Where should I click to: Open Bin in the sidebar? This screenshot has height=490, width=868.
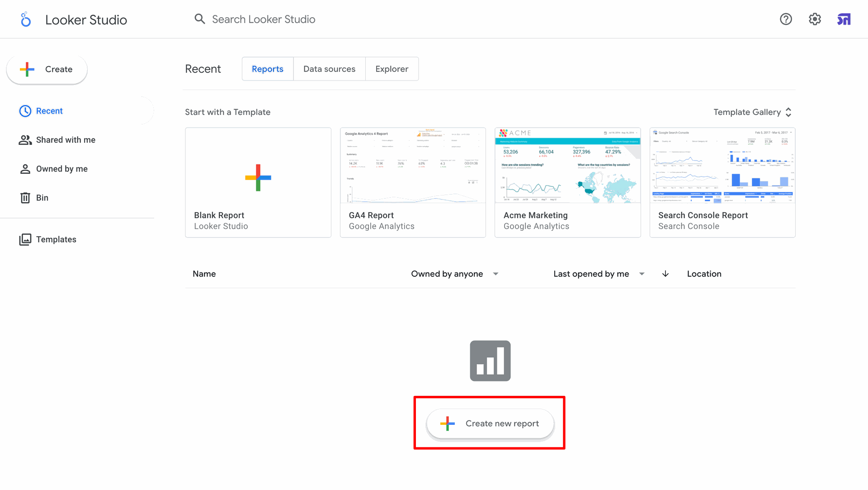tap(77, 198)
